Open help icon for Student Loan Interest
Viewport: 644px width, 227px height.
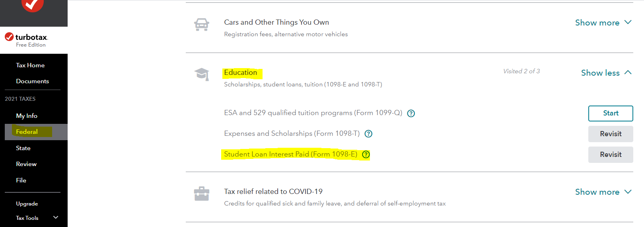click(x=366, y=155)
